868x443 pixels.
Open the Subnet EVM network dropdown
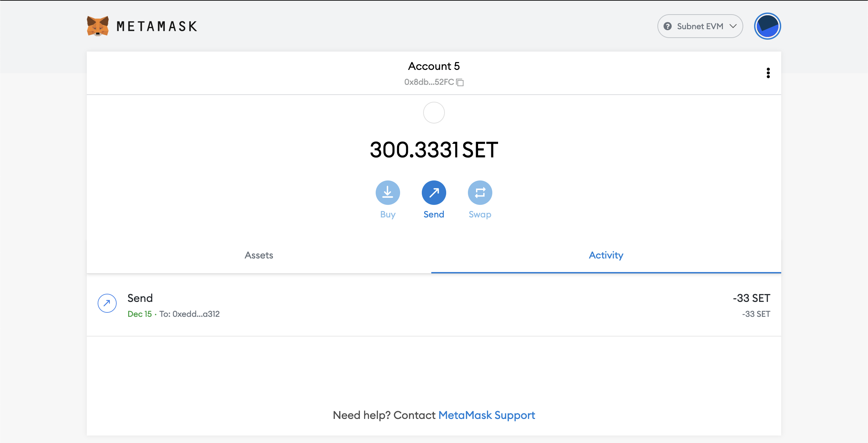(x=700, y=26)
